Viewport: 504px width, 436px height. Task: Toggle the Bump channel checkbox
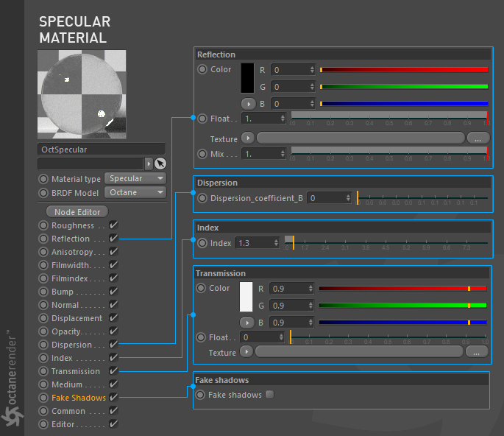pyautogui.click(x=113, y=291)
